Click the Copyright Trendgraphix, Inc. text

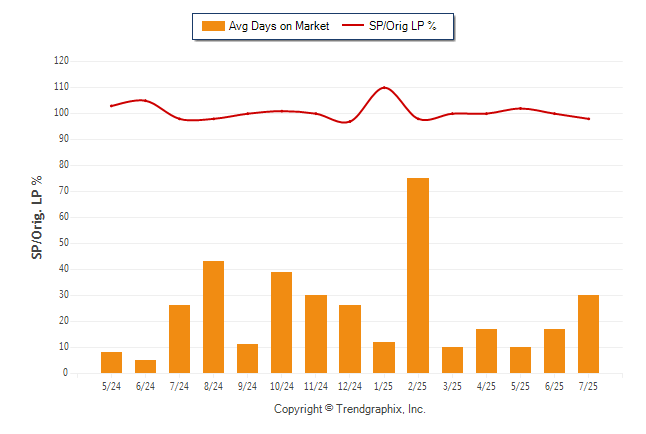click(x=350, y=409)
